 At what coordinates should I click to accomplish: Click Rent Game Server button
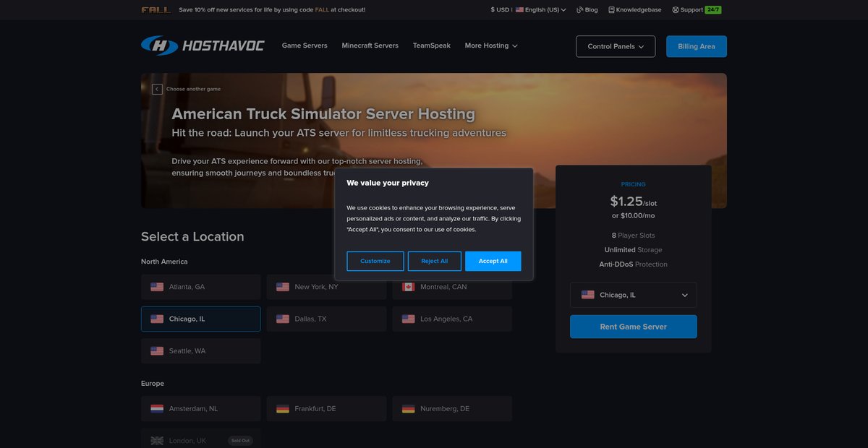point(634,327)
